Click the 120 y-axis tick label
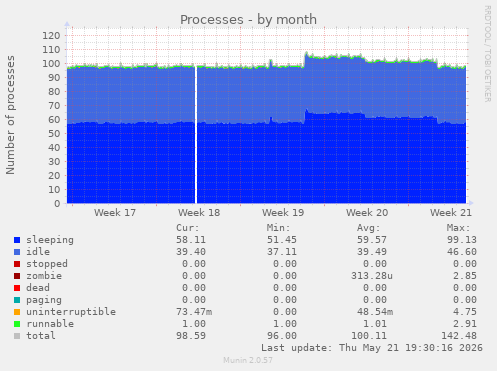This screenshot has height=371, width=497. [51, 35]
